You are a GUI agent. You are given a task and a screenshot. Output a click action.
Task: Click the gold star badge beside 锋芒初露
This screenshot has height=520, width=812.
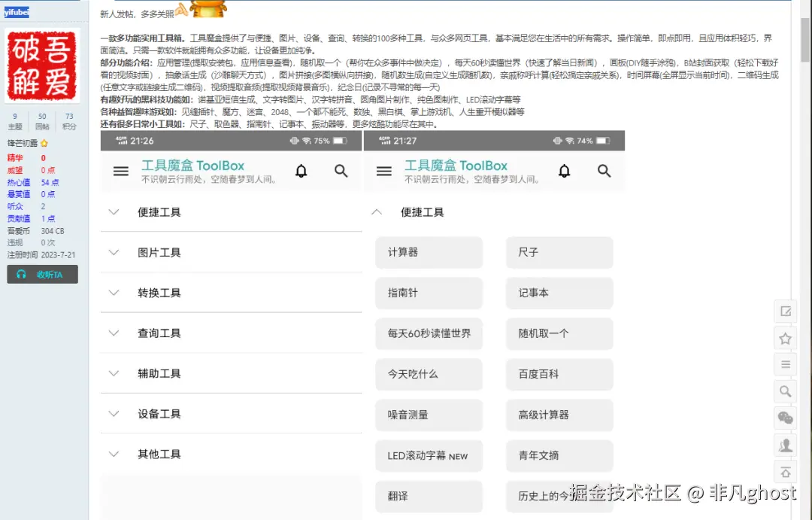point(44,143)
